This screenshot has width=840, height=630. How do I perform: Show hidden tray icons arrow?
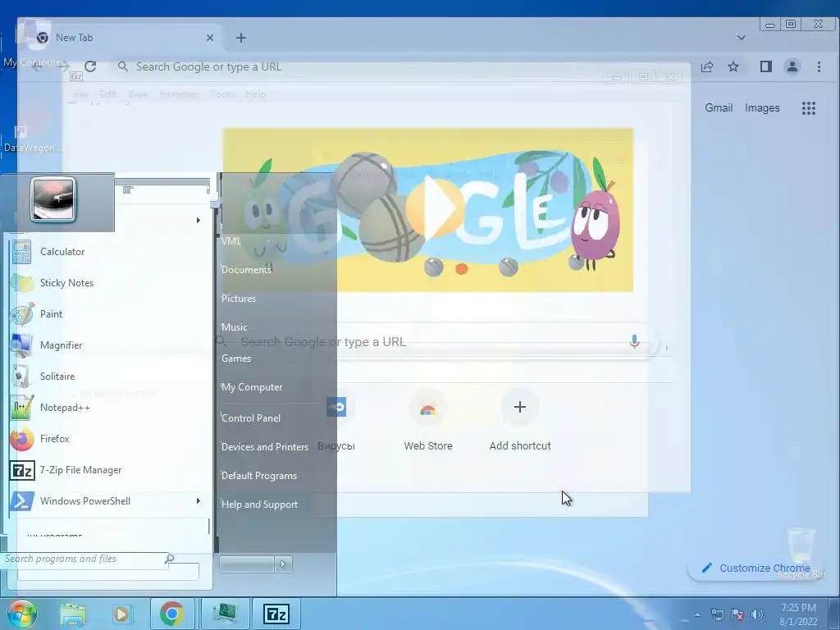tap(697, 614)
